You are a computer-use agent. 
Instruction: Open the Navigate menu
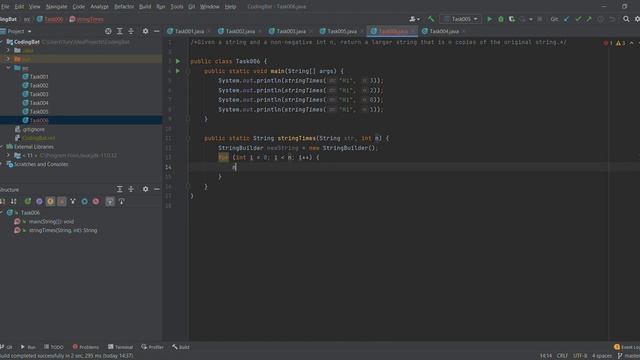56,7
